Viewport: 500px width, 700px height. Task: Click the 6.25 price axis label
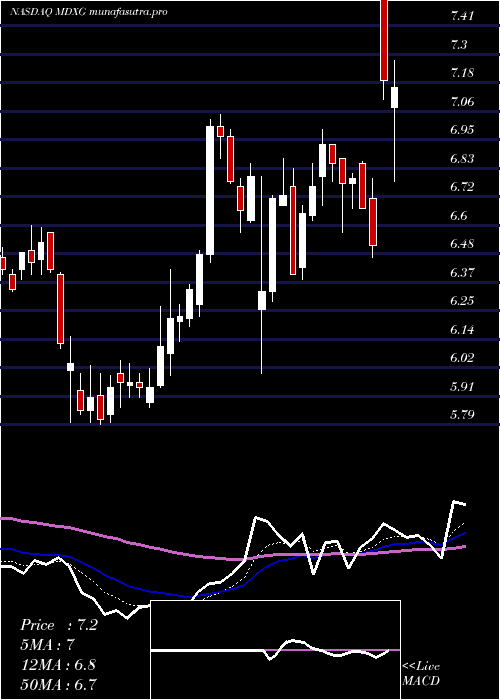[x=462, y=301]
